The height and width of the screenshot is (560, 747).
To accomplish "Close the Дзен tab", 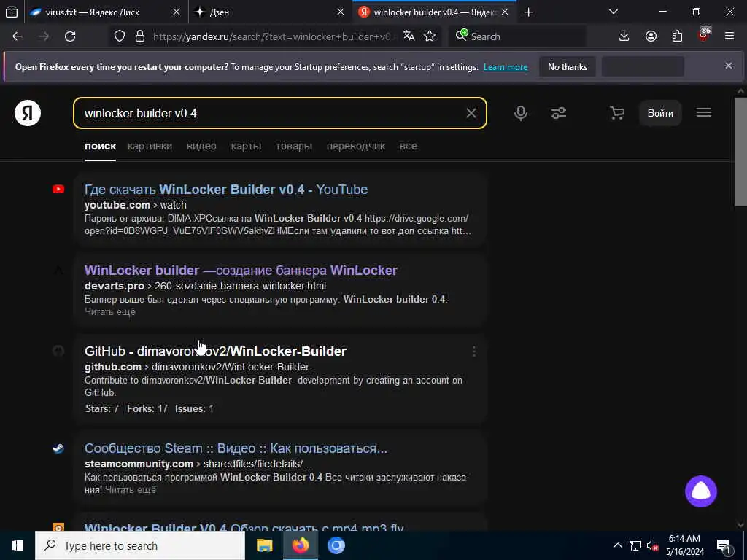I will [340, 12].
